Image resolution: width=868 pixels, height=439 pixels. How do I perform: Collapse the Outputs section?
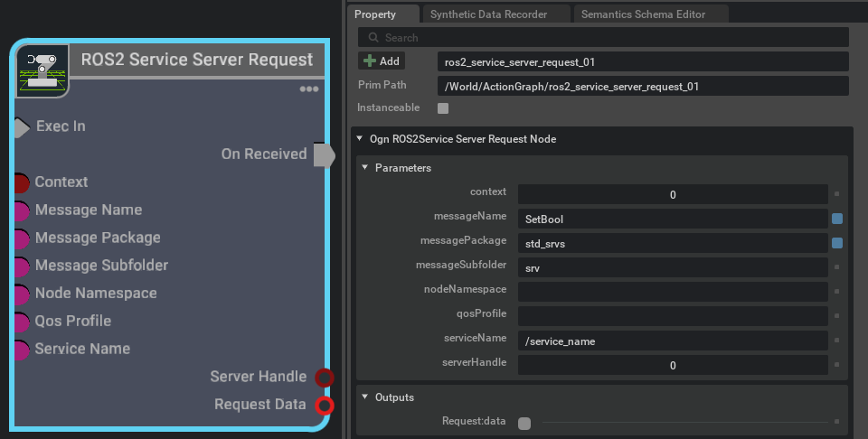[x=365, y=397]
